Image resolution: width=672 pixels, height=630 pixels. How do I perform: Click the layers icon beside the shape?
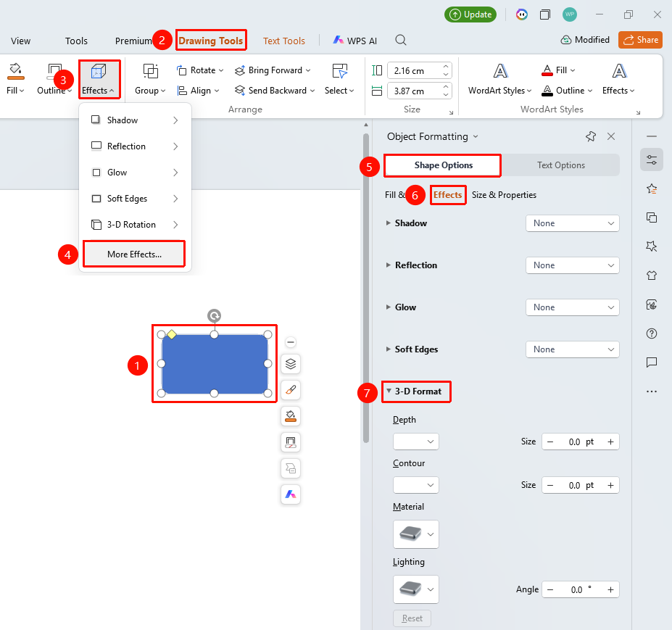click(x=291, y=364)
